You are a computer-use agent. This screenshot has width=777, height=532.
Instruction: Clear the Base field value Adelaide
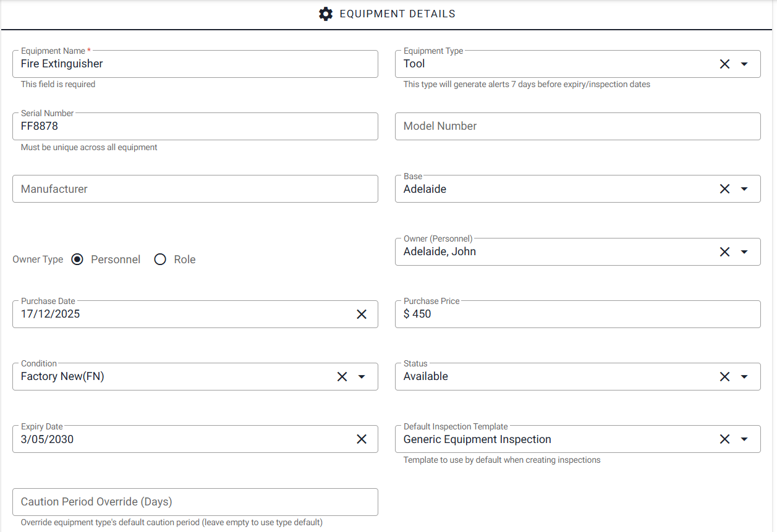pyautogui.click(x=724, y=189)
